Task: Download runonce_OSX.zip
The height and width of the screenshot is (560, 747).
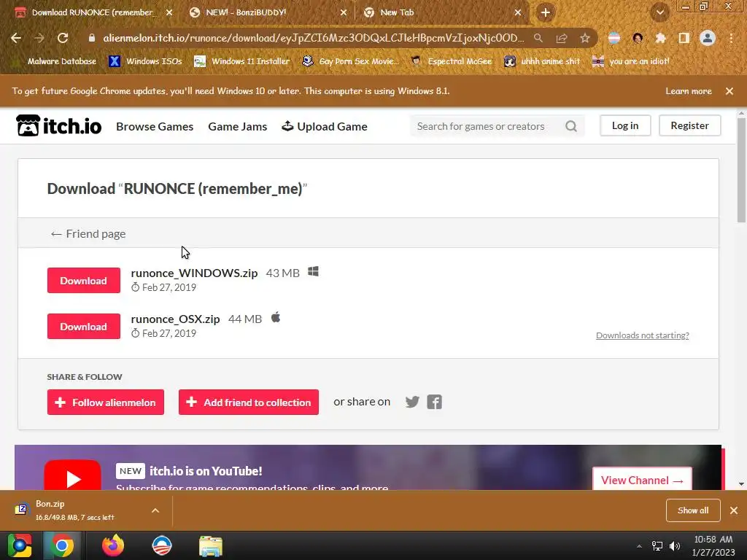Action: pyautogui.click(x=84, y=327)
